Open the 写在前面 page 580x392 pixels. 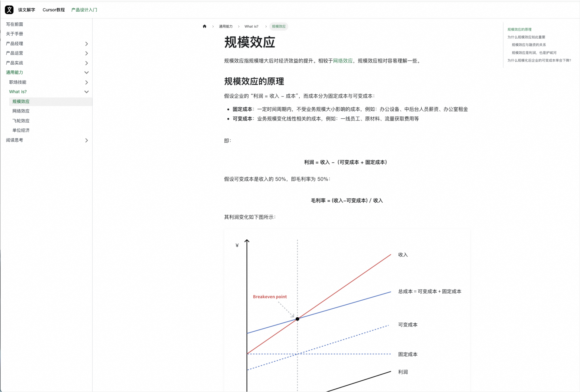(14, 24)
